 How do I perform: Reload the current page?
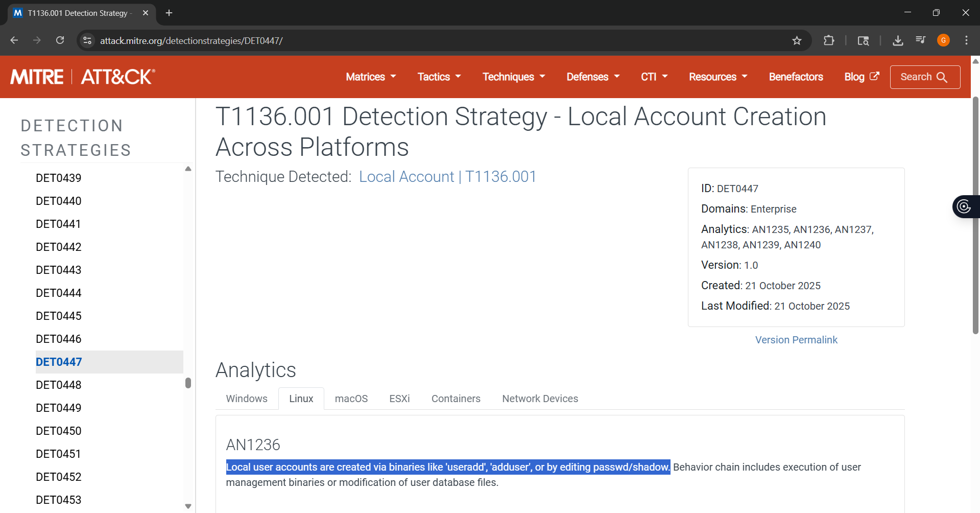(x=60, y=40)
